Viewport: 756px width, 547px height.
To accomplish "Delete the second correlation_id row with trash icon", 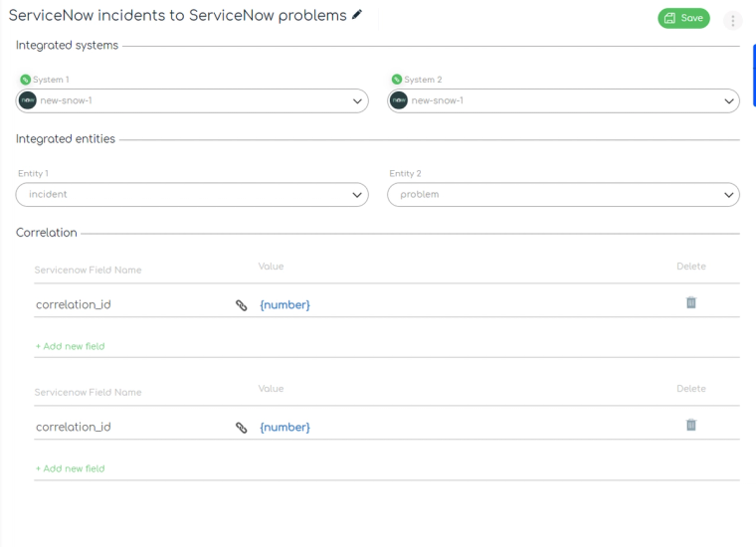I will (x=691, y=425).
